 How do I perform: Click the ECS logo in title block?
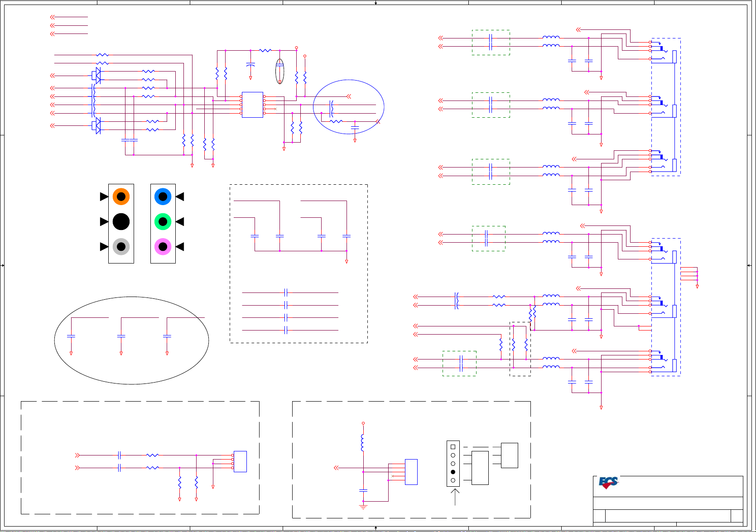click(608, 483)
